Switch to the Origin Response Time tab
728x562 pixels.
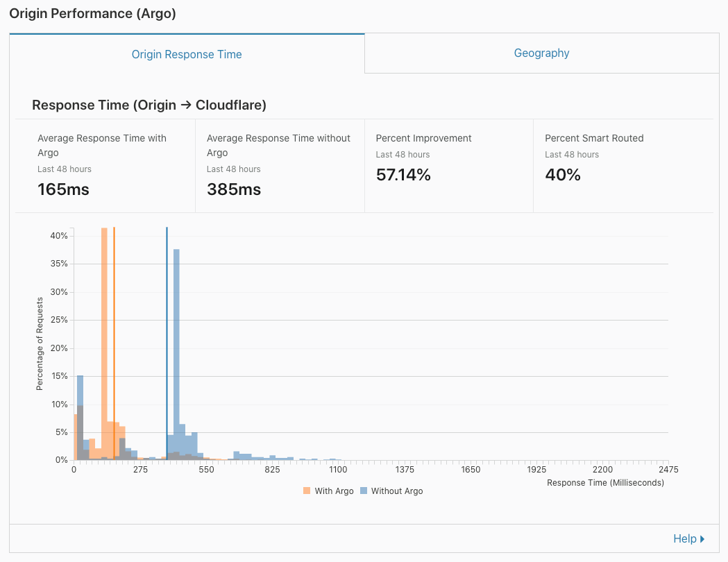[x=187, y=54]
